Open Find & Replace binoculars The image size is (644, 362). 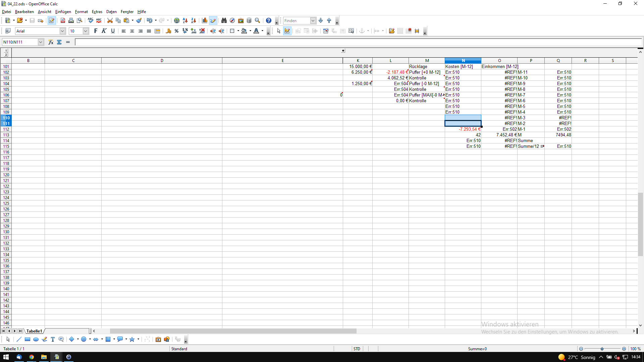pos(224,20)
